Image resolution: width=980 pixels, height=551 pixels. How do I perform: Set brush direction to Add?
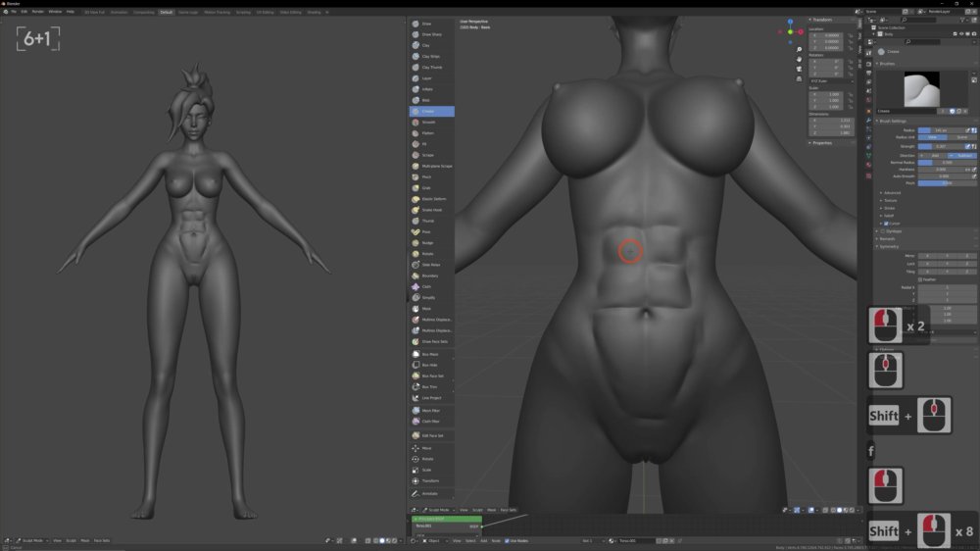[934, 155]
